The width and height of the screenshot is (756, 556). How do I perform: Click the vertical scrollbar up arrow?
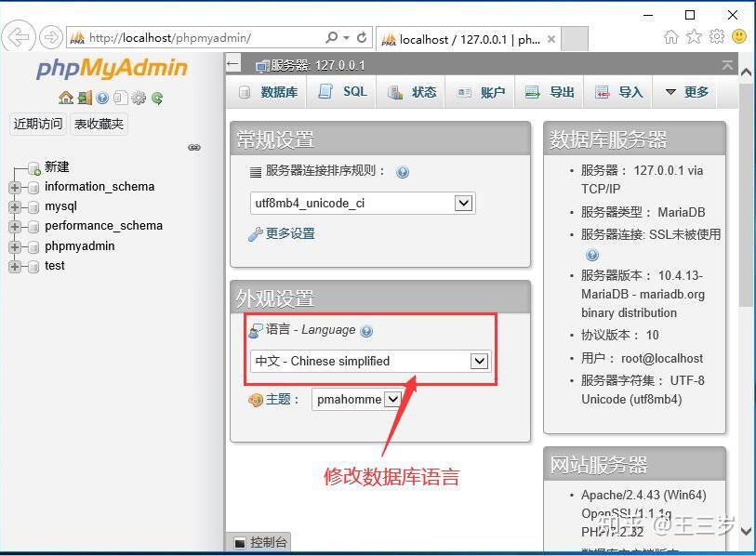tap(746, 73)
